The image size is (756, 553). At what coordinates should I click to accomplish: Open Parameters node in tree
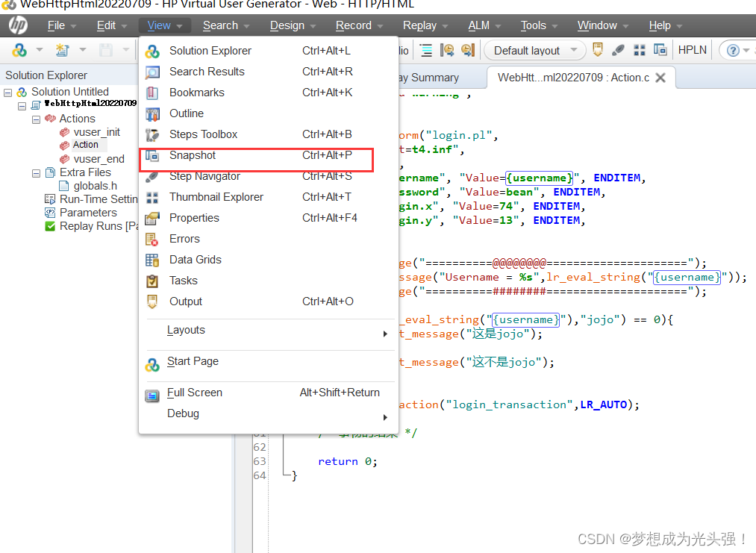(88, 213)
